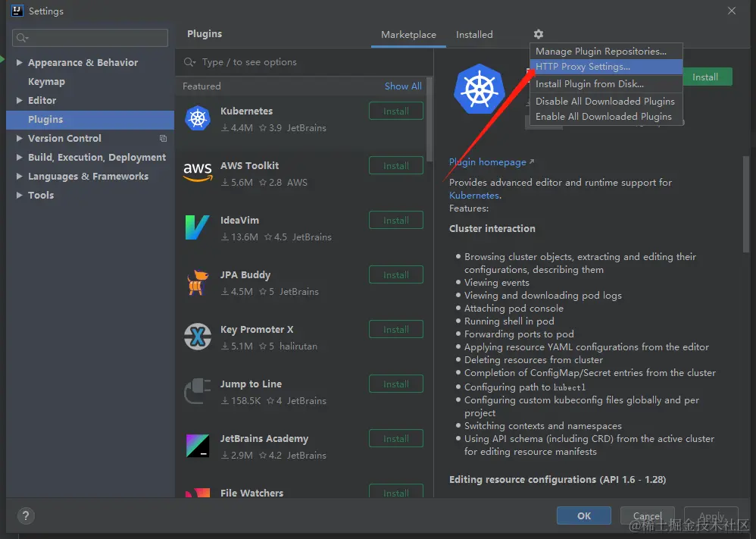
Task: Switch to the Marketplace tab
Action: point(408,35)
